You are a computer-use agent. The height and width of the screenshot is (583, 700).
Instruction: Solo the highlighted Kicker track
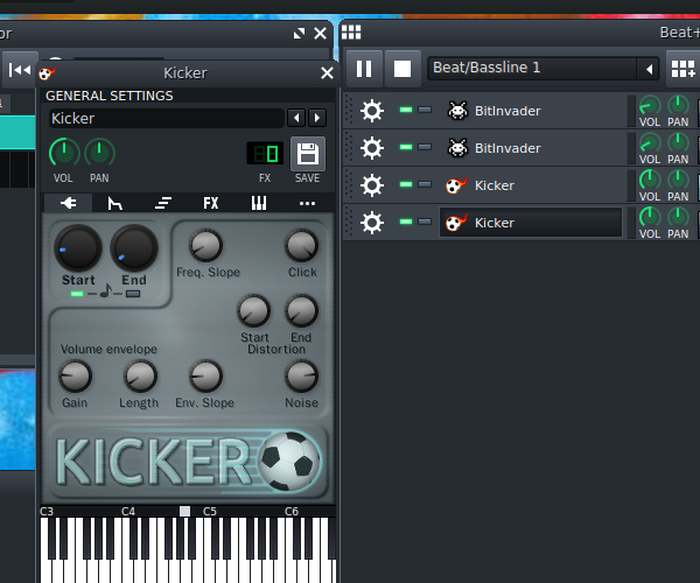pos(425,221)
